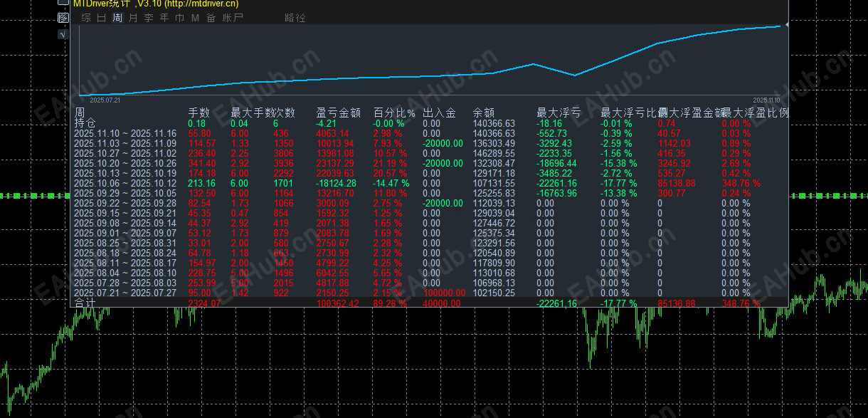
Task: Select the 持仓 row label
Action: click(85, 123)
